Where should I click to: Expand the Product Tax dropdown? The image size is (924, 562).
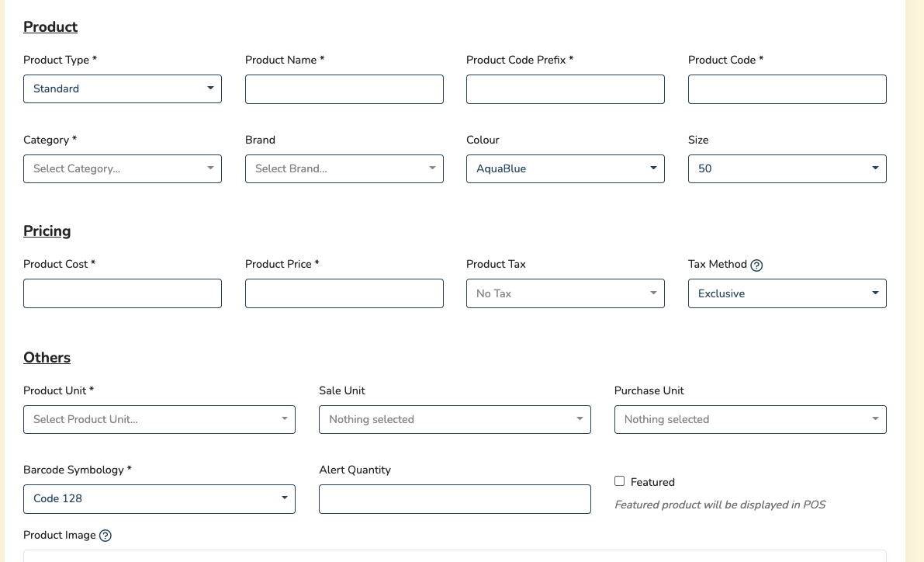coord(565,293)
